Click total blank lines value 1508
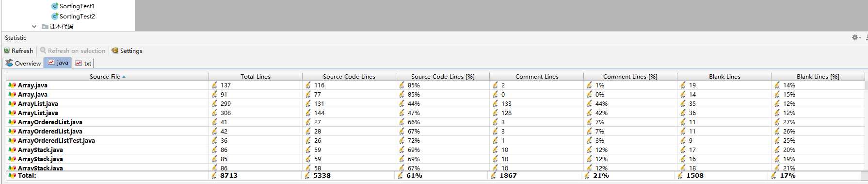This screenshot has height=184, width=868. [x=695, y=176]
